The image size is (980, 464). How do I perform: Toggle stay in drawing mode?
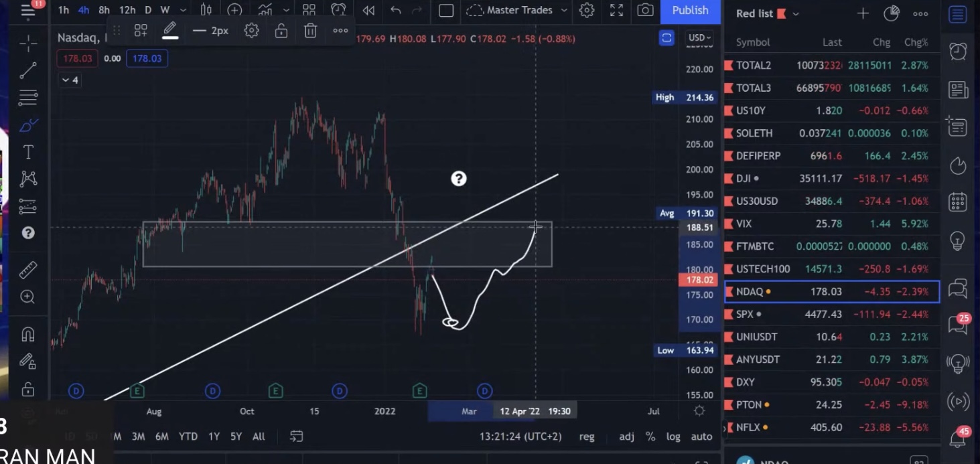pos(28,361)
